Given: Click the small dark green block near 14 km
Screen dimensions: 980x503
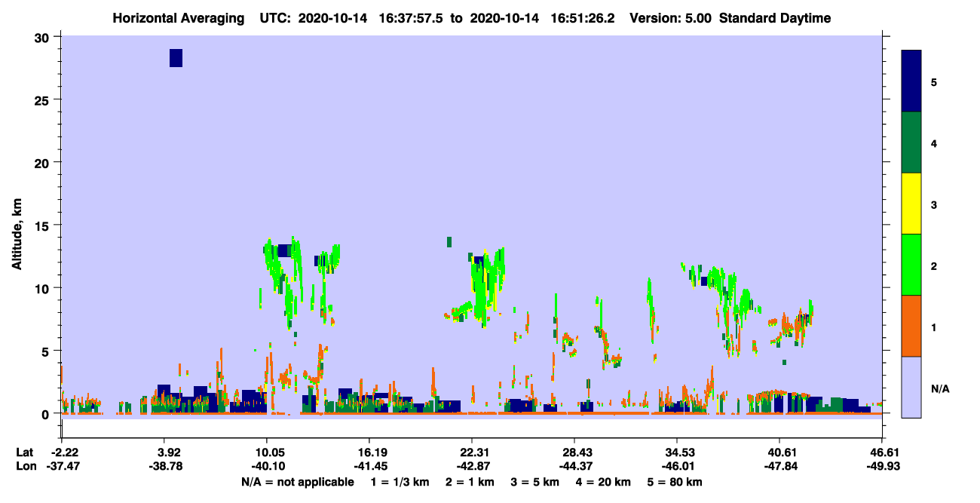Looking at the screenshot, I should [449, 242].
